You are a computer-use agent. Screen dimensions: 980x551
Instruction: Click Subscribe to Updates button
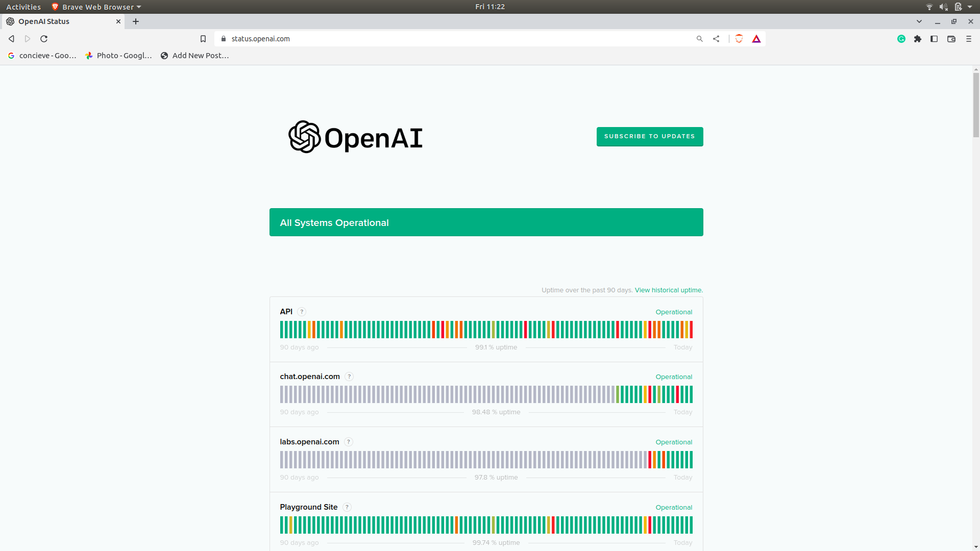pyautogui.click(x=650, y=136)
